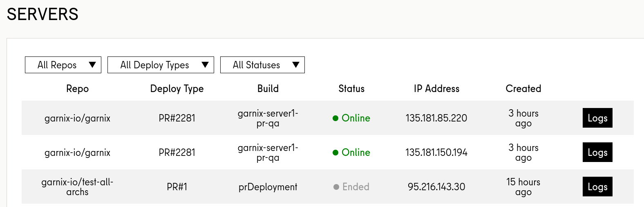Screen dimensions: 644x207
Task: Click the Status column header
Action: 351,89
